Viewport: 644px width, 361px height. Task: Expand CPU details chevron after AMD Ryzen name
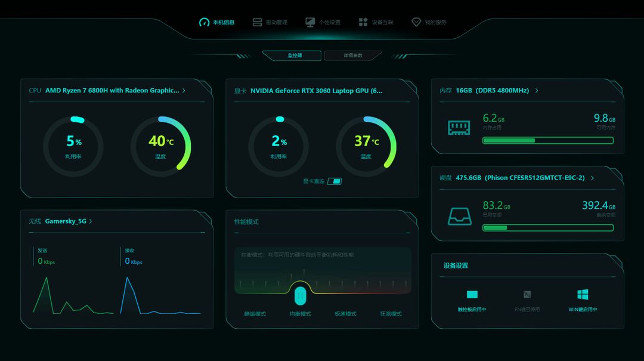[184, 91]
